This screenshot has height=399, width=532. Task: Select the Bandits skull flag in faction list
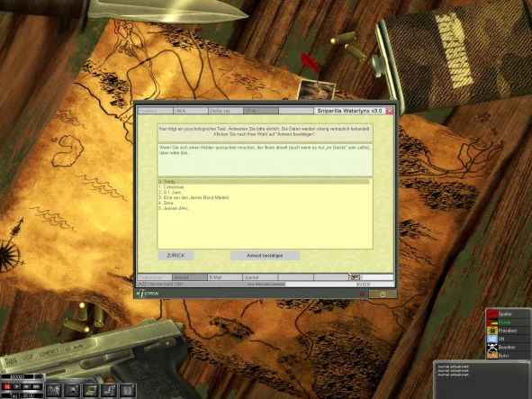point(507,347)
